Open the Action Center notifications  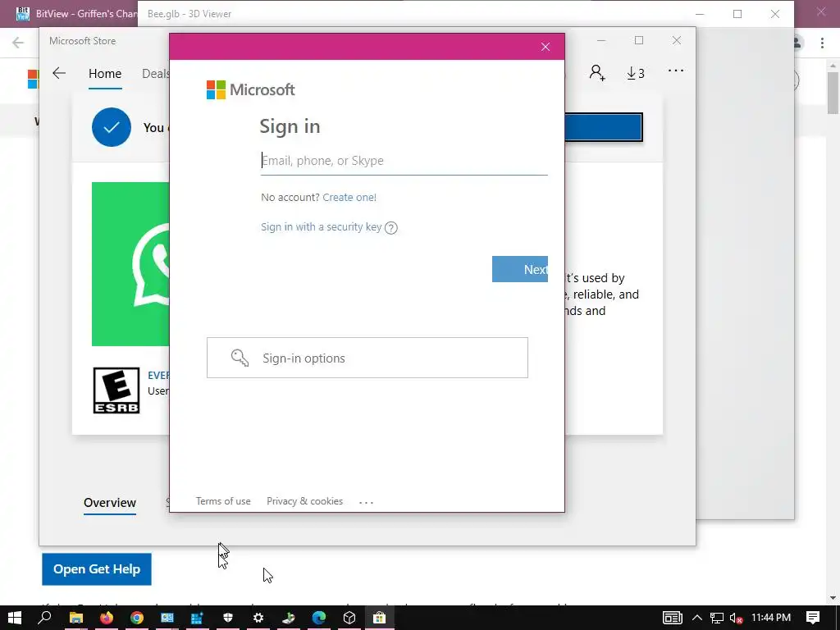[813, 618]
